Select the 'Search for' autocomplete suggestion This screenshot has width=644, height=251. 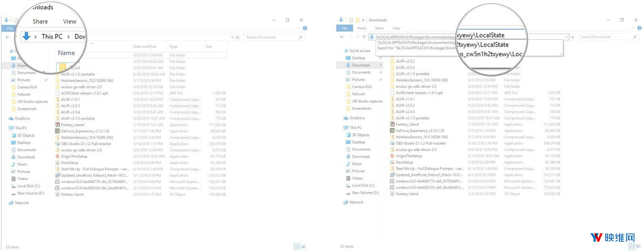[415, 48]
